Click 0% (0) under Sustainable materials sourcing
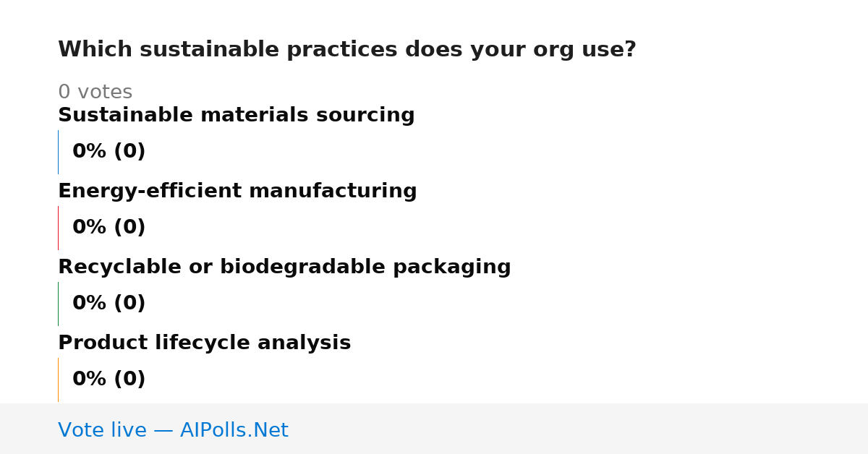This screenshot has height=454, width=868. [109, 152]
